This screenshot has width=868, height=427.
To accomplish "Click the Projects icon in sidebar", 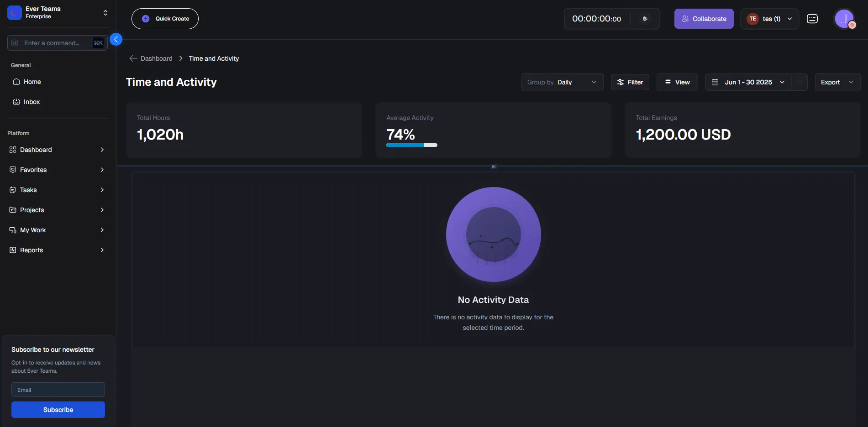I will pyautogui.click(x=13, y=210).
